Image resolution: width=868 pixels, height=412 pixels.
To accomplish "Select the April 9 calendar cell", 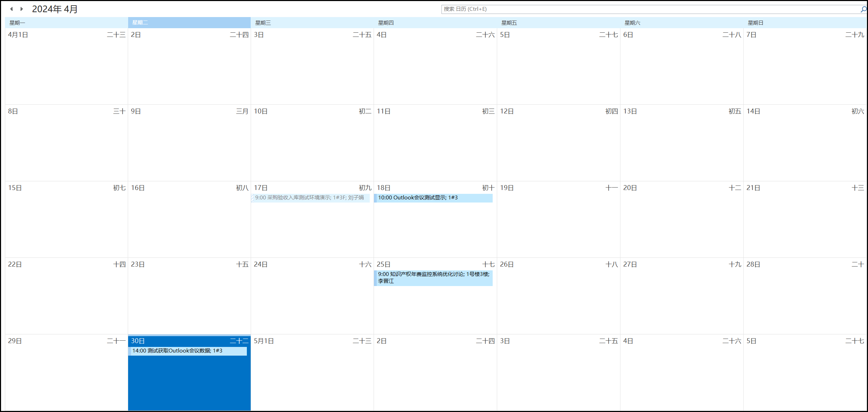I will [189, 146].
